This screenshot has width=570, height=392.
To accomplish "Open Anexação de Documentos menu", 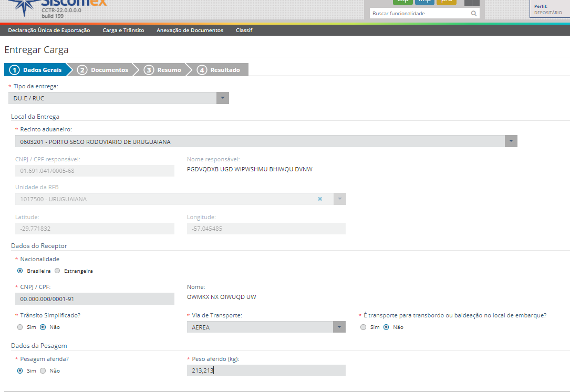I will (x=190, y=30).
